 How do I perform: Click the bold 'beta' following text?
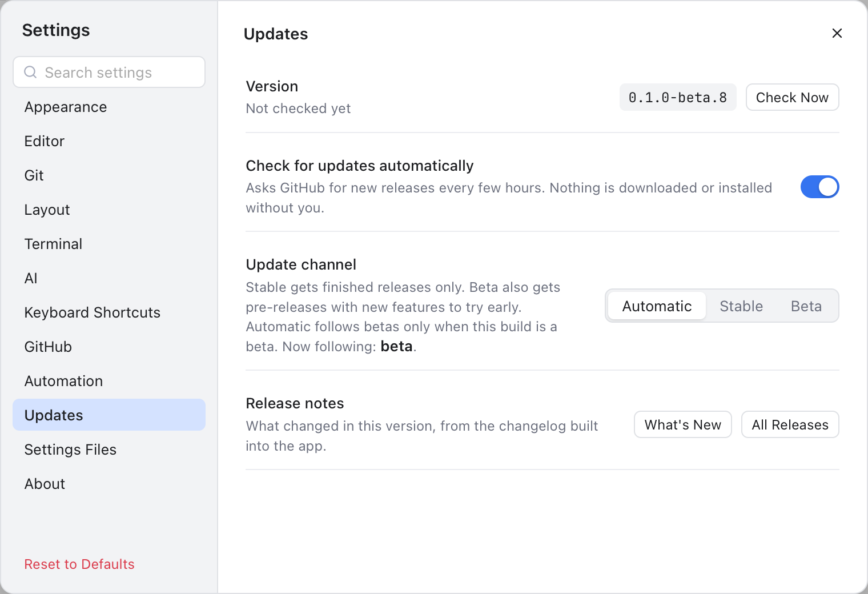[396, 347]
